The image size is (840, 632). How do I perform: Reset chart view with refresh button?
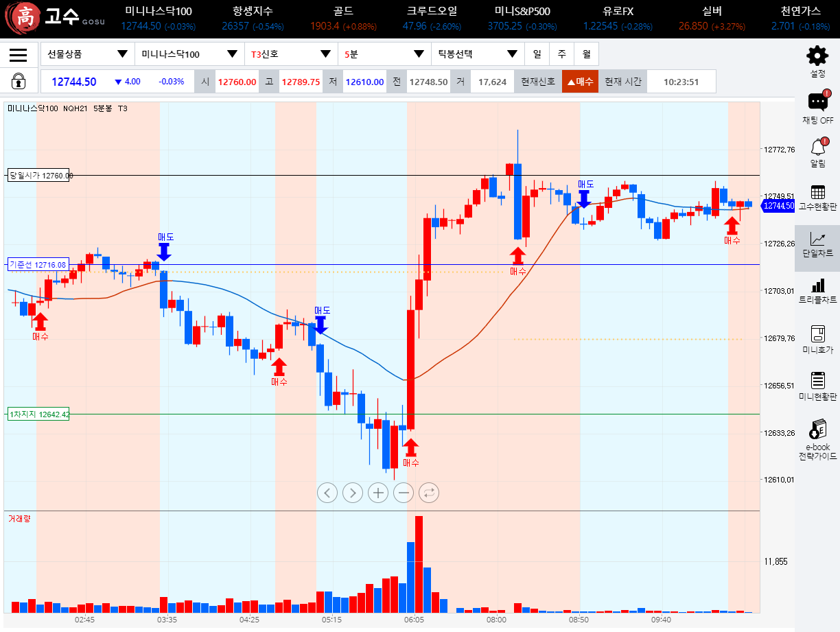point(429,492)
